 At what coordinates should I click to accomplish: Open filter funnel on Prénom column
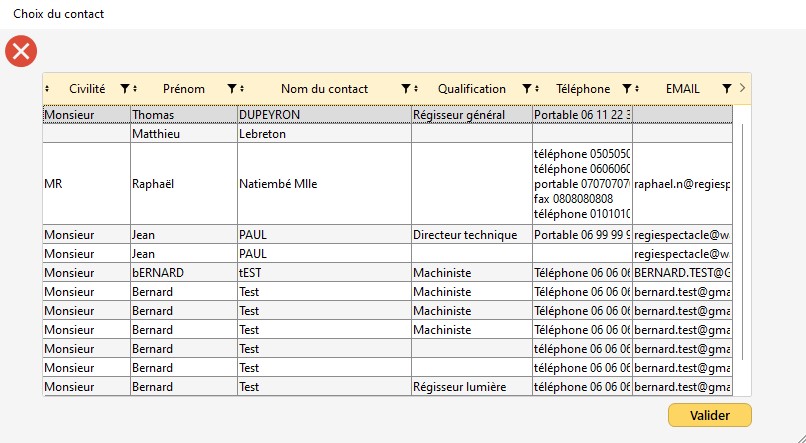tap(232, 89)
